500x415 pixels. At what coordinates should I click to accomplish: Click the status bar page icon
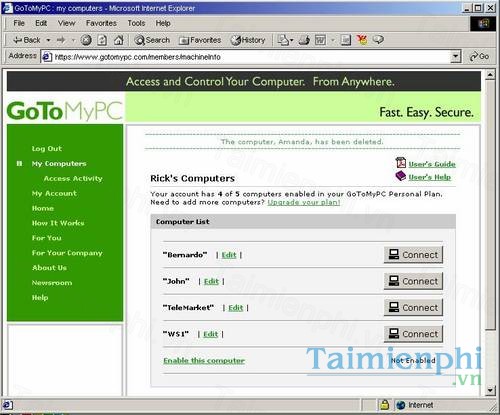(x=8, y=405)
